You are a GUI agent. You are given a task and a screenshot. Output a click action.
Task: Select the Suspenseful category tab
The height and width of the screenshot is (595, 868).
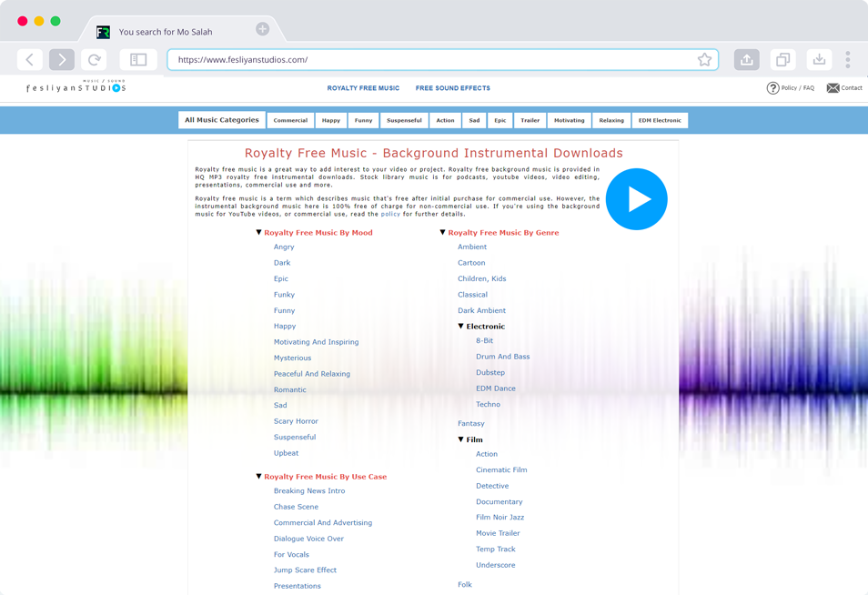404,120
